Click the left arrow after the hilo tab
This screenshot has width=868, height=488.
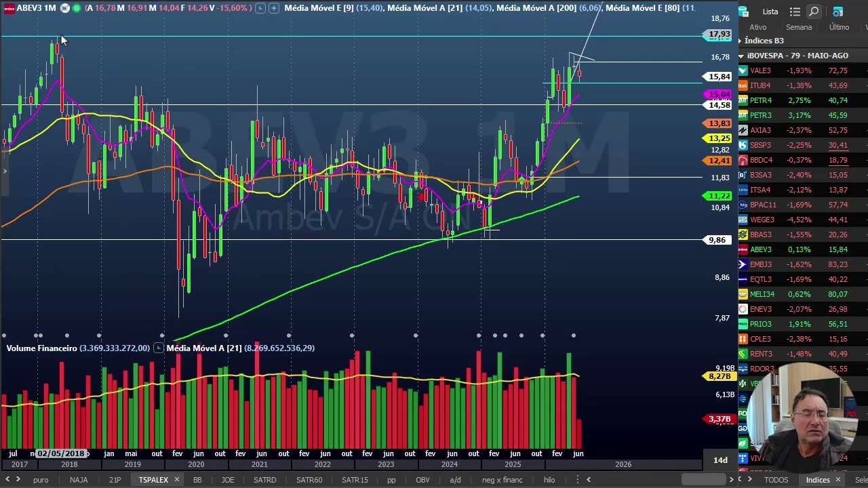tap(589, 480)
